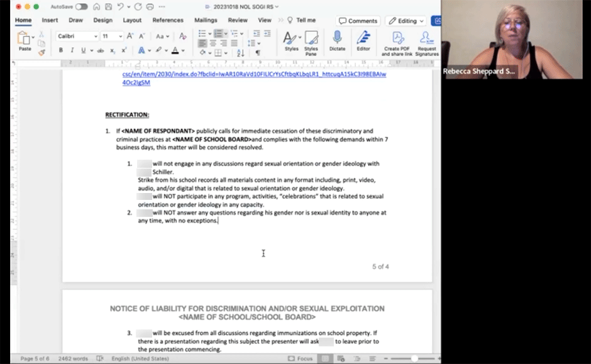Print using the title bar printer icon
This screenshot has height=364, width=591.
(150, 7)
